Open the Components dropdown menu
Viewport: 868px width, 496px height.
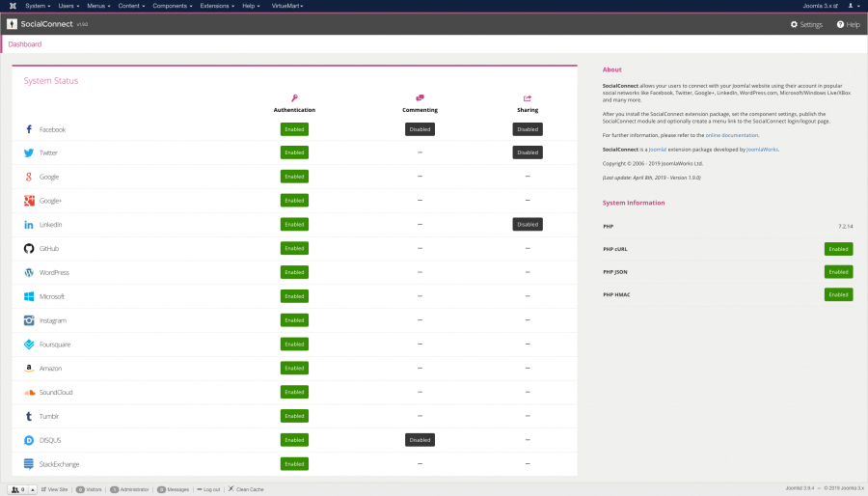(173, 6)
